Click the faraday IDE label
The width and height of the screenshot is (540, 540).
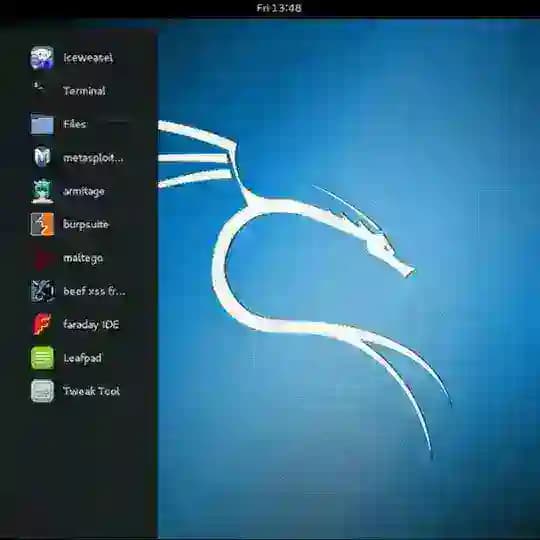click(x=91, y=324)
